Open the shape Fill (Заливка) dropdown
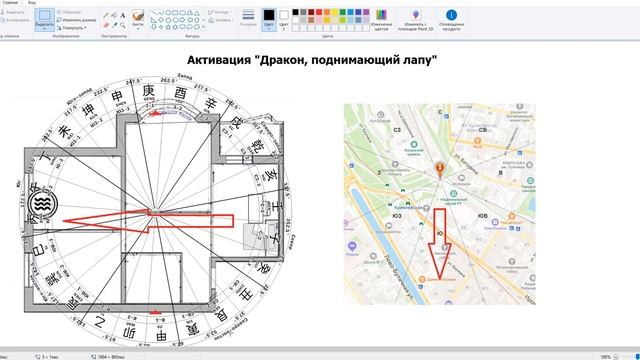The image size is (640, 360). [x=220, y=20]
